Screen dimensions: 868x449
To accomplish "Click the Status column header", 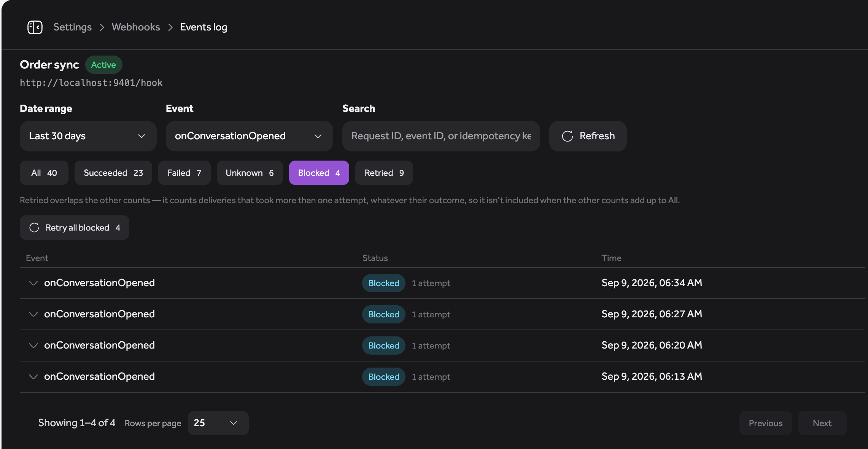I will pos(375,258).
